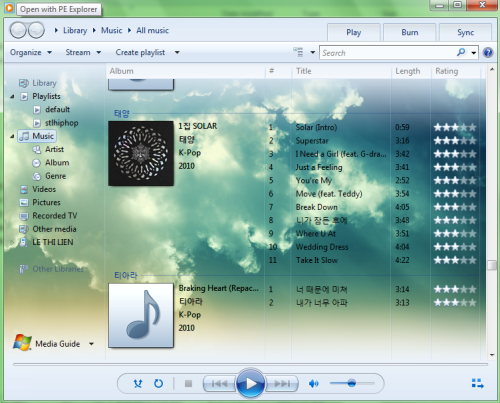The height and width of the screenshot is (403, 500).
Task: Switch to the Burn tab
Action: pos(410,32)
